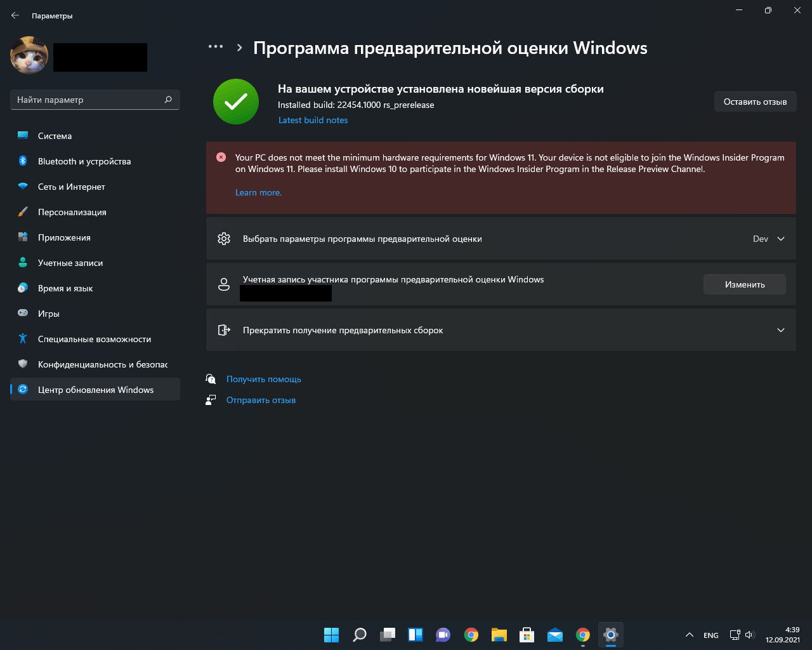
Task: Open Игры section
Action: [x=95, y=314]
